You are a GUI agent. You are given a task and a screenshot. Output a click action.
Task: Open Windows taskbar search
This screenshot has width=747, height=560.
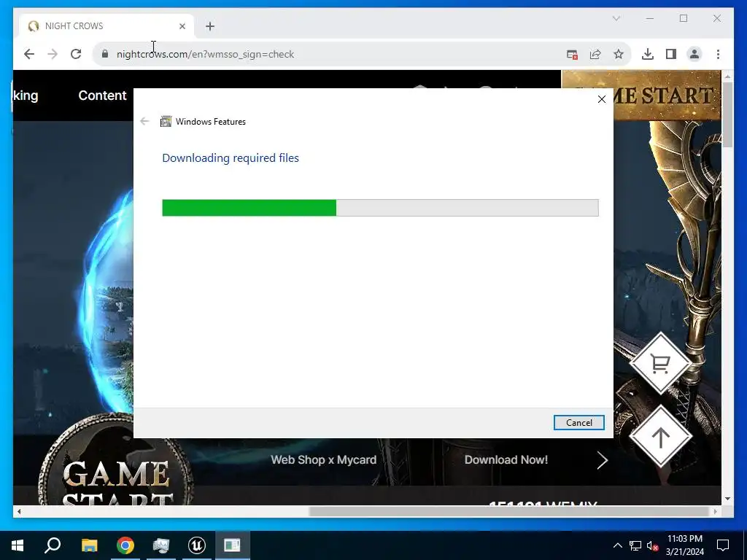coord(53,545)
